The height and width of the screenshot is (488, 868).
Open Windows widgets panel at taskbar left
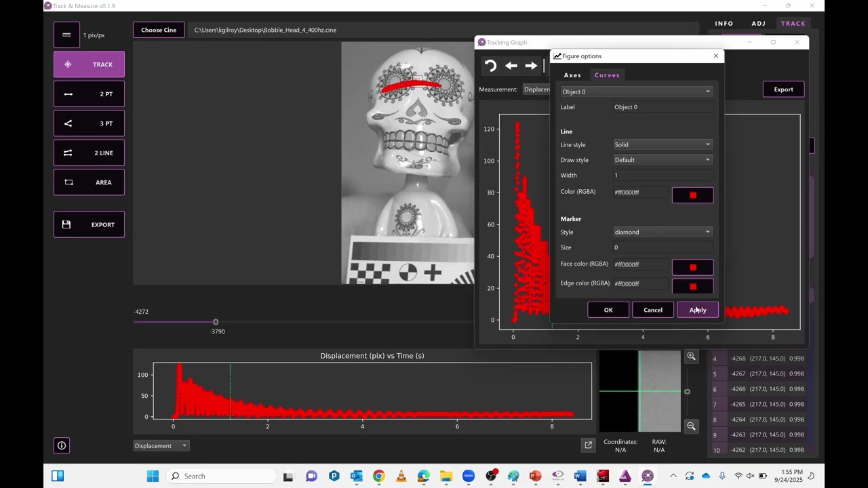58,476
